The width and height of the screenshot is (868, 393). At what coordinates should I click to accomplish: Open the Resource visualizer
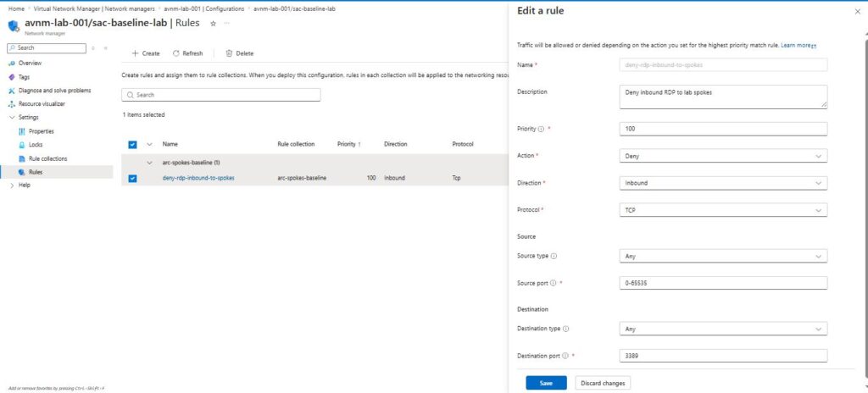(42, 103)
